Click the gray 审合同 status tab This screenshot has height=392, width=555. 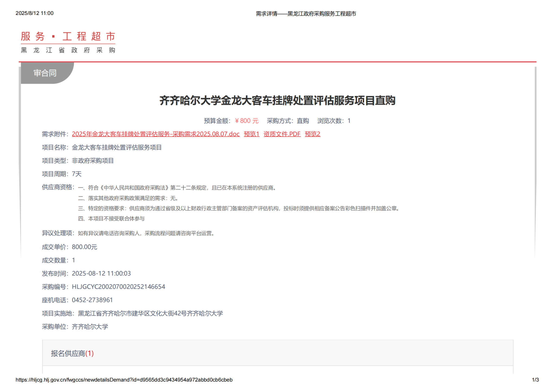(x=45, y=73)
